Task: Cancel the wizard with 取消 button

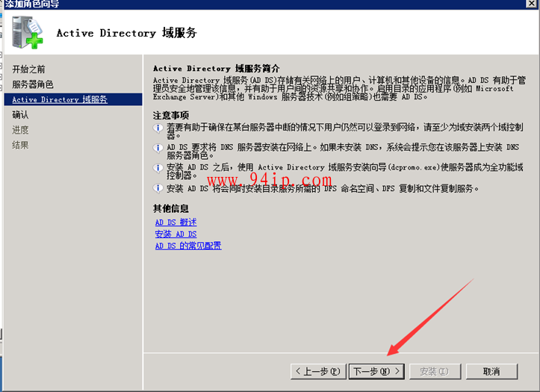Action: pos(491,371)
